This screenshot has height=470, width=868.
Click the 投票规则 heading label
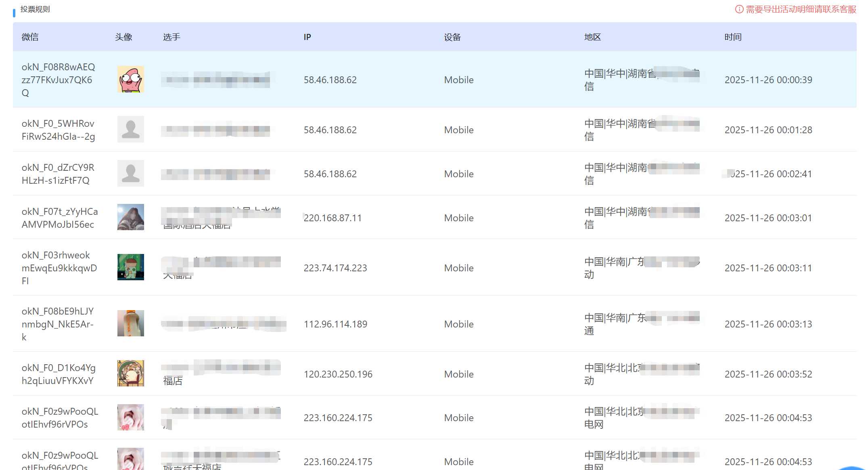[x=35, y=9]
